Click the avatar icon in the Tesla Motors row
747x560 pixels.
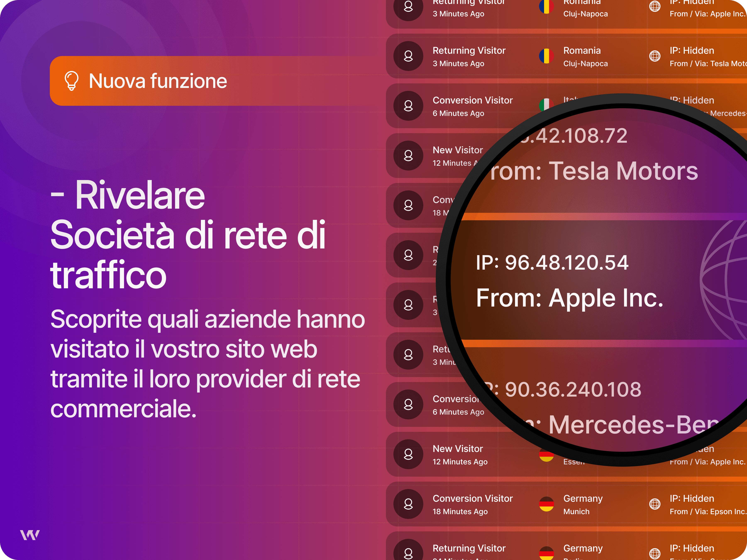coord(408,56)
